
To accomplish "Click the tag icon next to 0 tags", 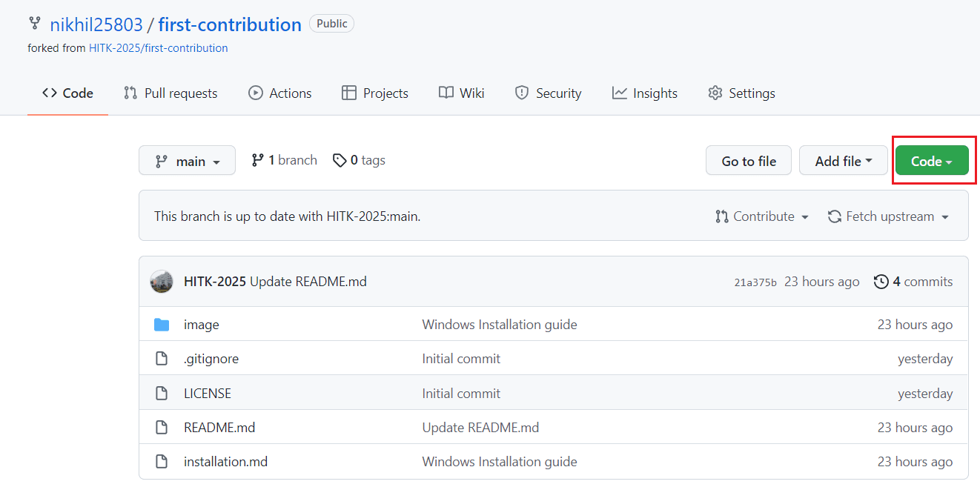I will [340, 160].
